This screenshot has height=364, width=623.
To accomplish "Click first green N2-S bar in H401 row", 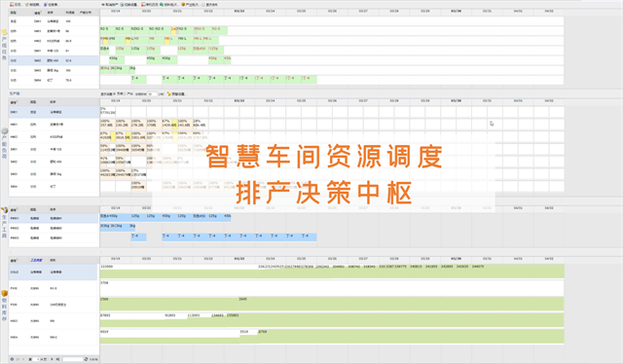I will point(107,30).
